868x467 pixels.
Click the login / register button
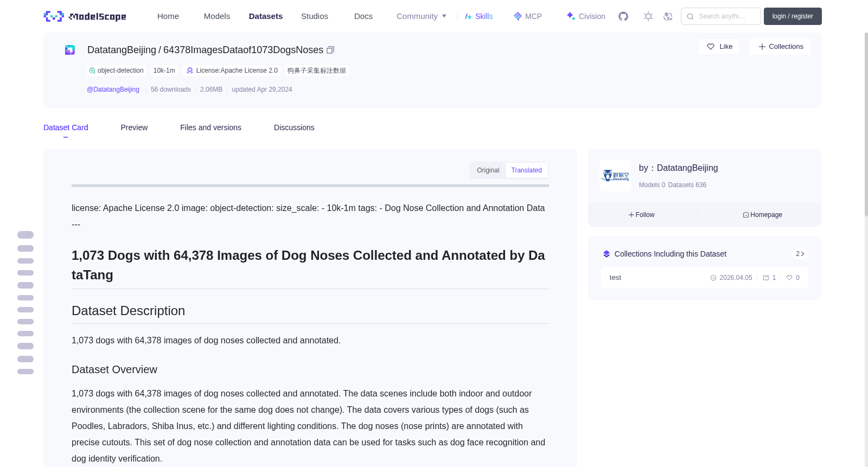pyautogui.click(x=793, y=16)
